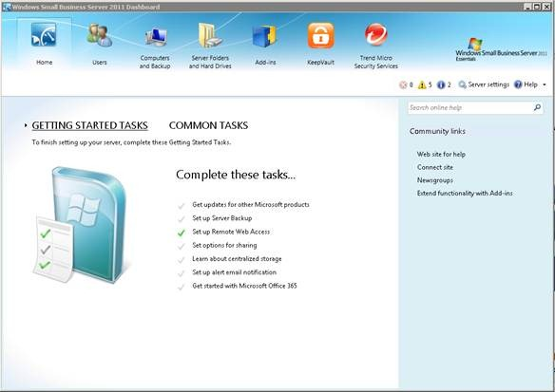Open Get started with Microsoft Office 365
The image size is (555, 392).
[x=244, y=286]
